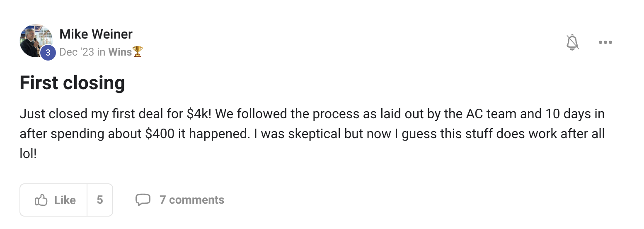
Task: View the 5 likes count
Action: point(100,200)
